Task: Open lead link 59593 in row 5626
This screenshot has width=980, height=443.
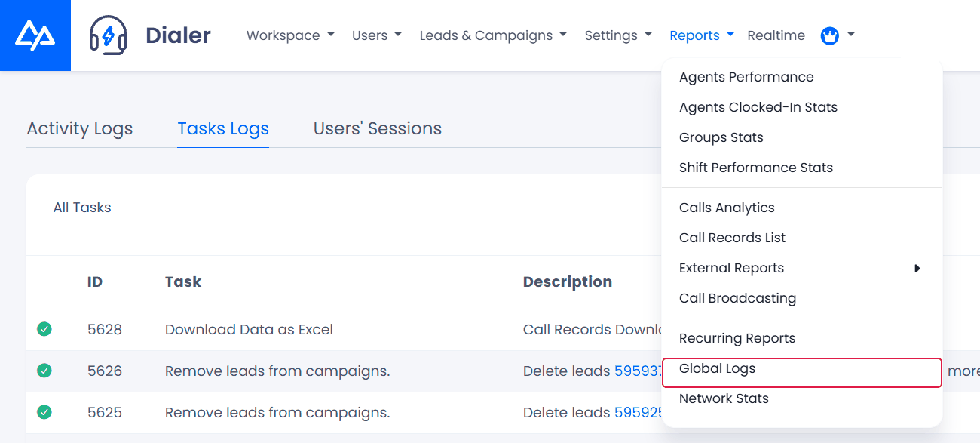Action: coord(638,371)
